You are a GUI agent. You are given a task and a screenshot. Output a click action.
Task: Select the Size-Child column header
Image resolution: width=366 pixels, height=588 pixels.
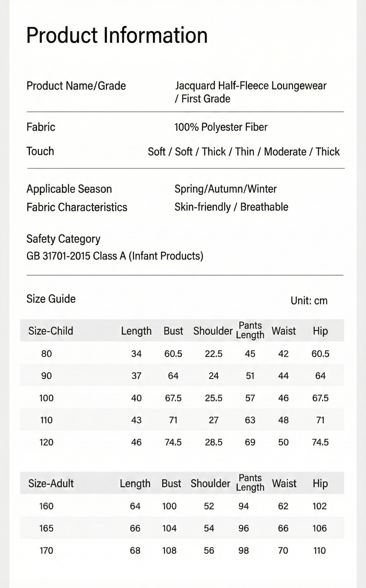click(x=51, y=331)
